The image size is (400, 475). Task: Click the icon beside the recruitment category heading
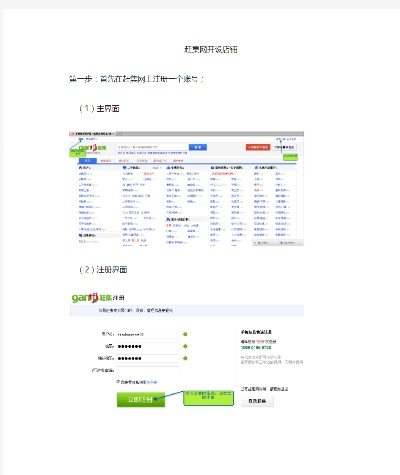point(212,168)
